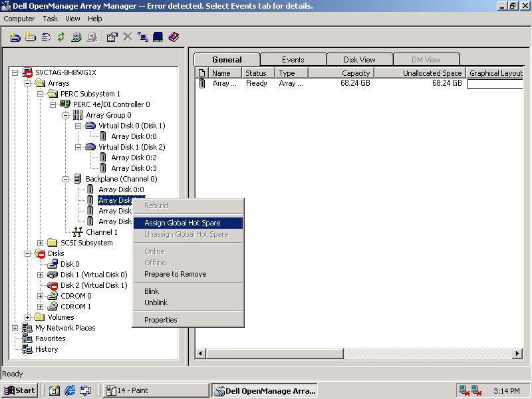
Task: Launch Internet Explorer from the quick launch
Action: (x=70, y=390)
